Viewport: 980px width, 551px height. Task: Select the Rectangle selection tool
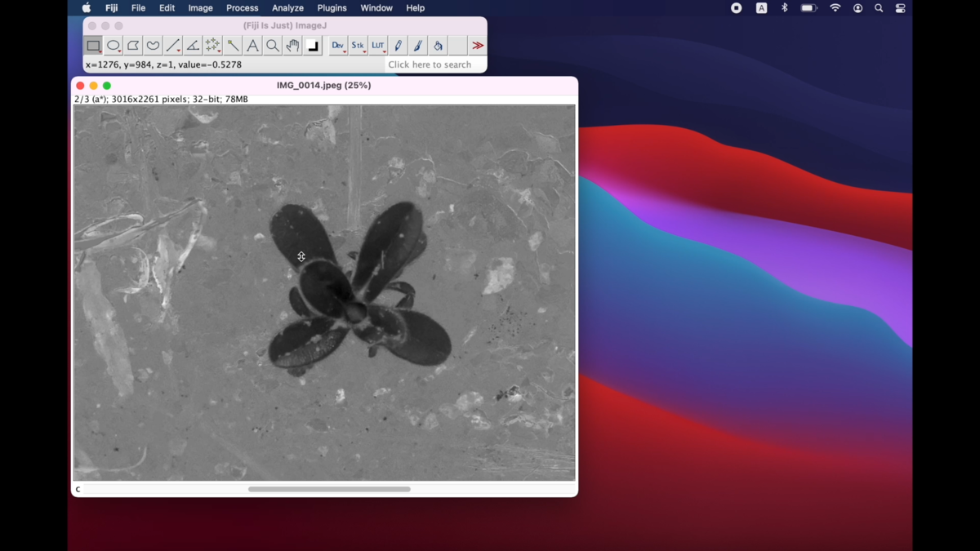(x=93, y=46)
